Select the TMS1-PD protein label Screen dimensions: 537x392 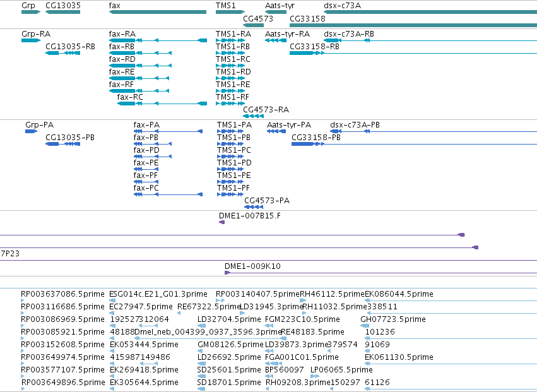(x=234, y=163)
